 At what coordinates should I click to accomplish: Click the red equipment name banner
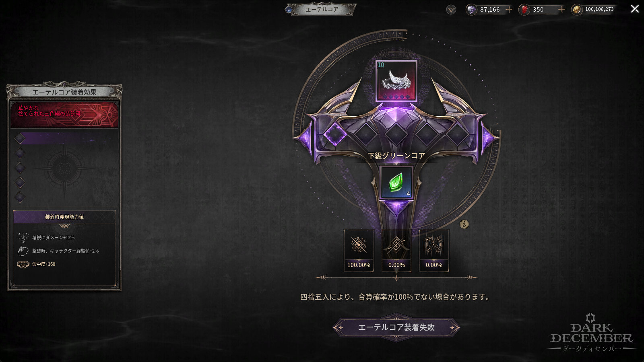click(64, 115)
